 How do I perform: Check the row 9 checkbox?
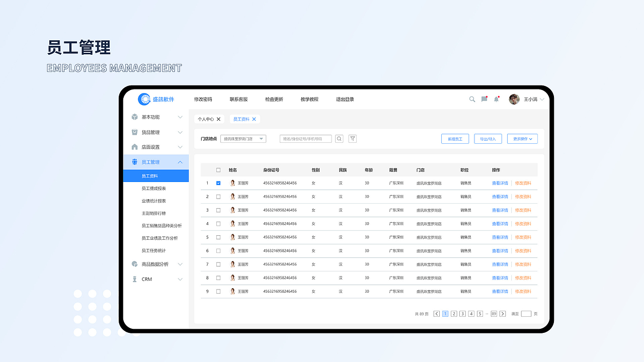point(218,292)
